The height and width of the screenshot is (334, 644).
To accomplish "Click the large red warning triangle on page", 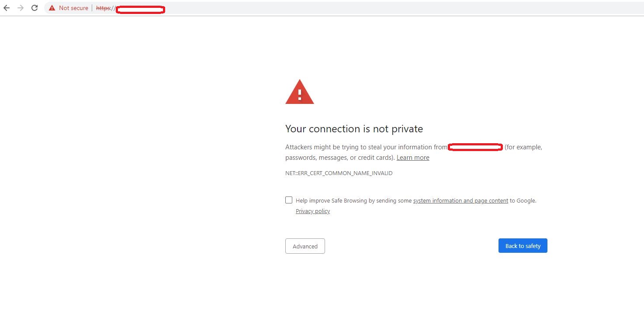I will [x=299, y=92].
